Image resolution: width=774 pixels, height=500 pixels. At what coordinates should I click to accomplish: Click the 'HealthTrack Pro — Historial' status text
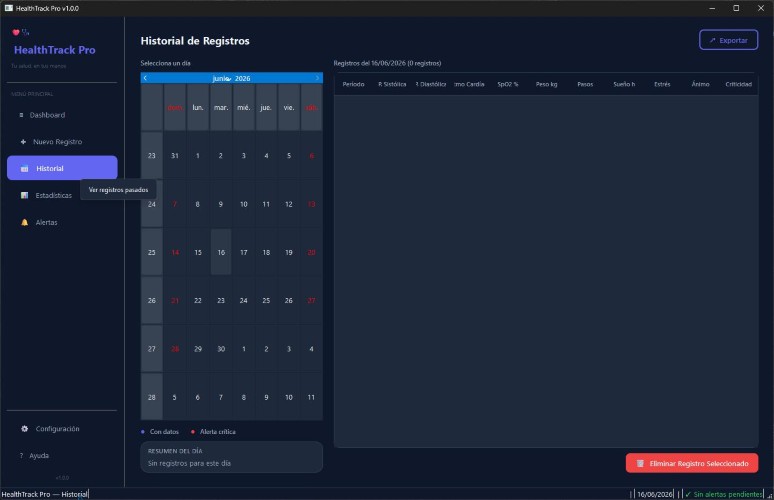[44, 494]
